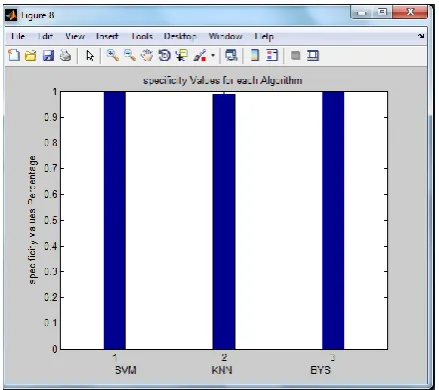Maximize the Figure 8 window
The width and height of the screenshot is (439, 390).
pos(382,12)
